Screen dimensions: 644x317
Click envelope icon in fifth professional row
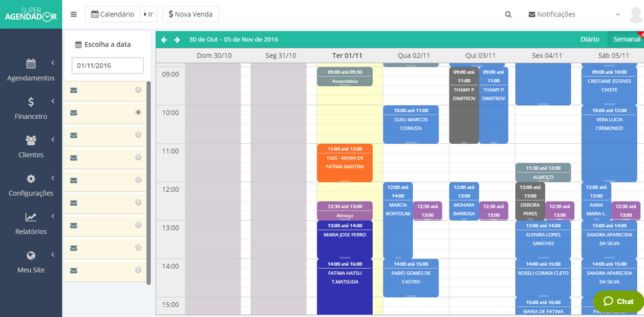pyautogui.click(x=73, y=181)
